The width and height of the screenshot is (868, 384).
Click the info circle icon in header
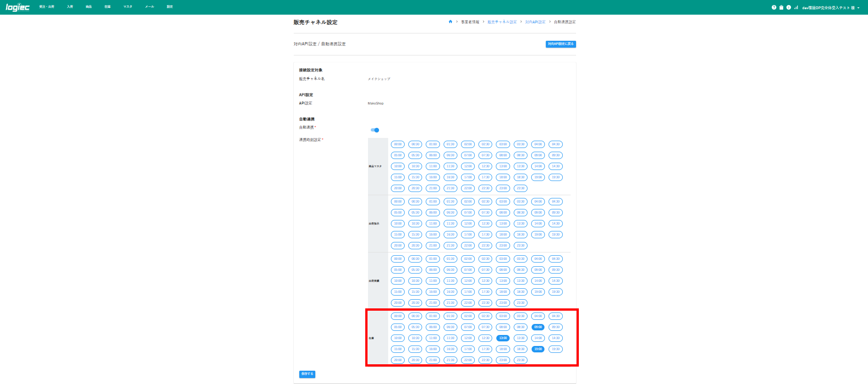(789, 7)
